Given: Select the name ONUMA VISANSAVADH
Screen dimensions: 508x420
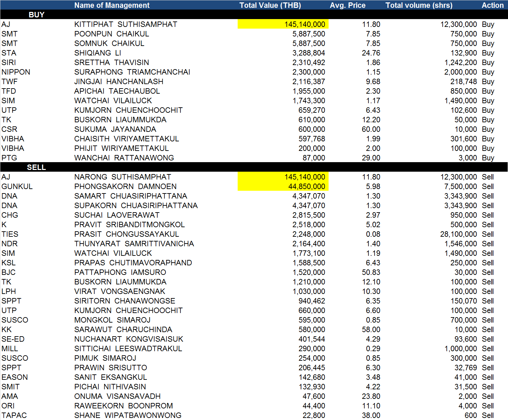Looking at the screenshot, I should 117,396.
